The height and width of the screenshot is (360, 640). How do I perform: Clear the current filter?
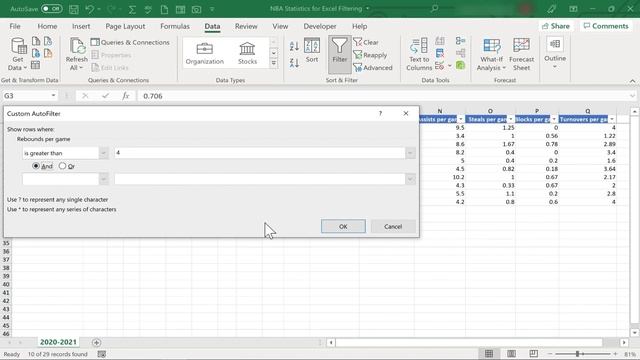pos(366,42)
